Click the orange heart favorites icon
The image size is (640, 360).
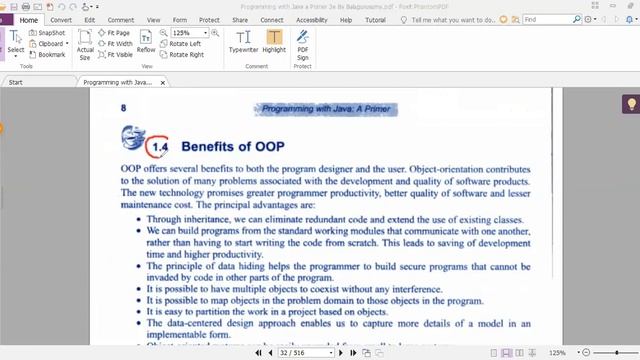pyautogui.click(x=504, y=20)
